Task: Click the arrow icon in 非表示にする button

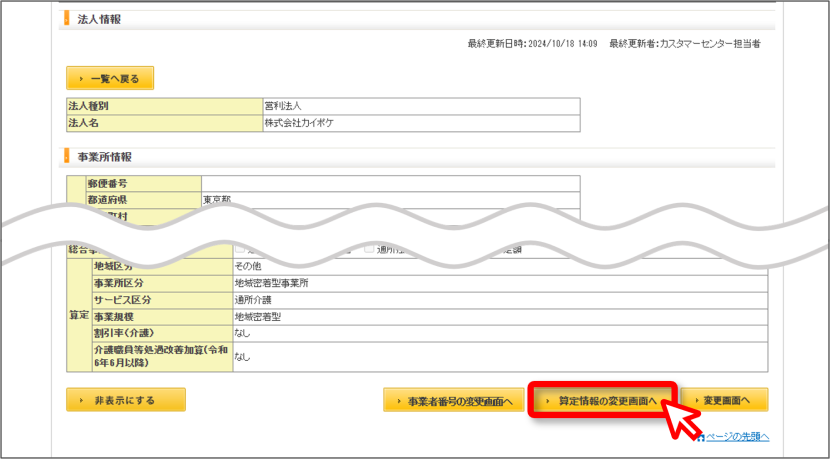Action: point(81,400)
